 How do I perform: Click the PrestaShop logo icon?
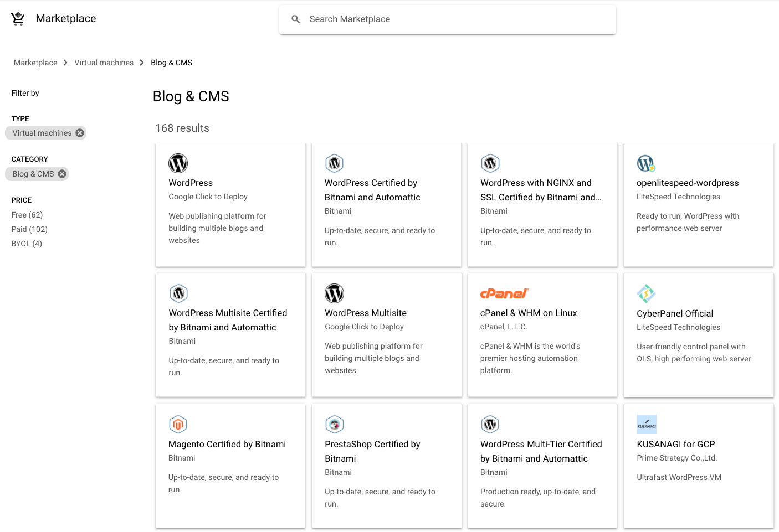(x=335, y=424)
